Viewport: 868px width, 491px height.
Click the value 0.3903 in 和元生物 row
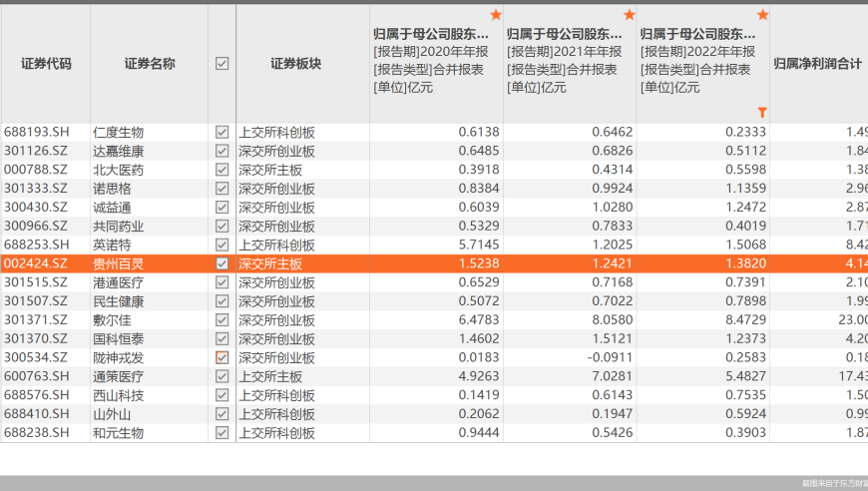pyautogui.click(x=745, y=433)
